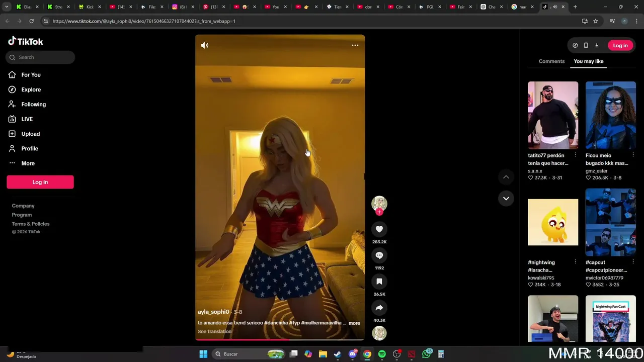
Task: Click the top-right Log in button
Action: tap(620, 45)
